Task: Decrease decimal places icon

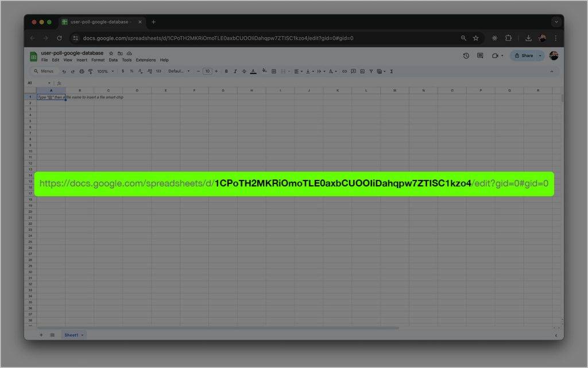Action: click(141, 71)
